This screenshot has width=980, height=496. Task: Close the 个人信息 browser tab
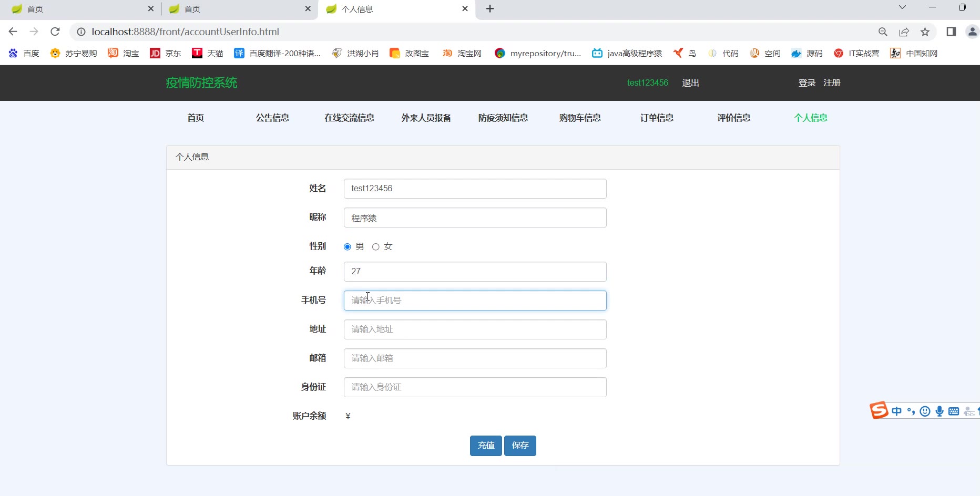(x=465, y=9)
